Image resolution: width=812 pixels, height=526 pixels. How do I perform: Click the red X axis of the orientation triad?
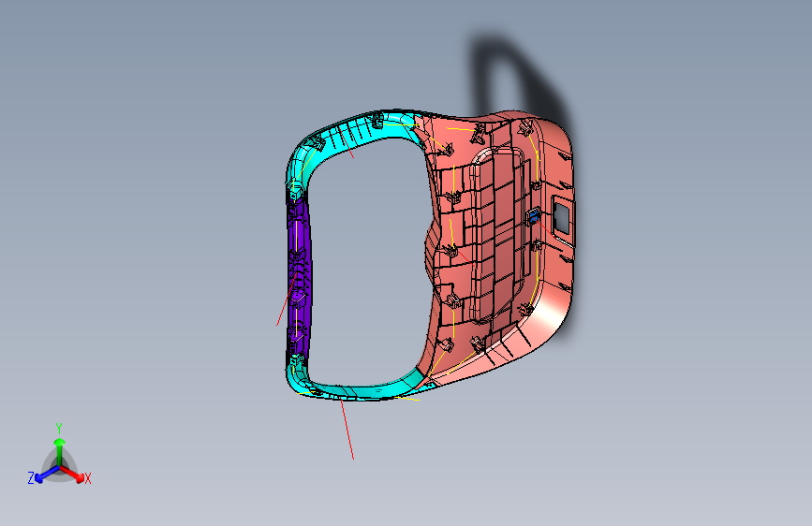point(72,474)
